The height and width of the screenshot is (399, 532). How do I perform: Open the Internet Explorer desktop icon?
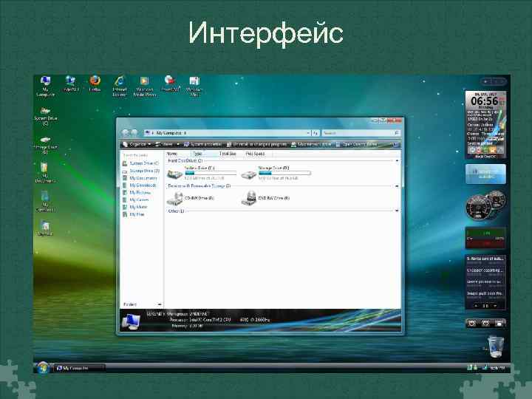pos(120,86)
